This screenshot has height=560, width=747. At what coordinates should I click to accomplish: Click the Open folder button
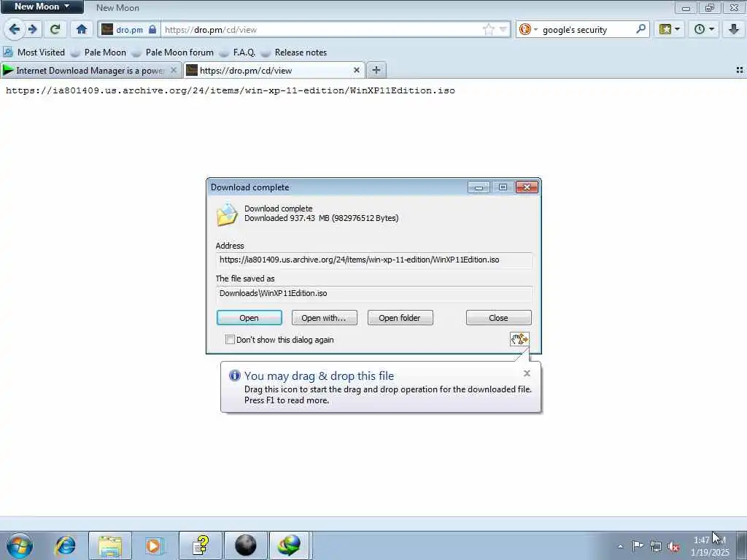pyautogui.click(x=400, y=318)
